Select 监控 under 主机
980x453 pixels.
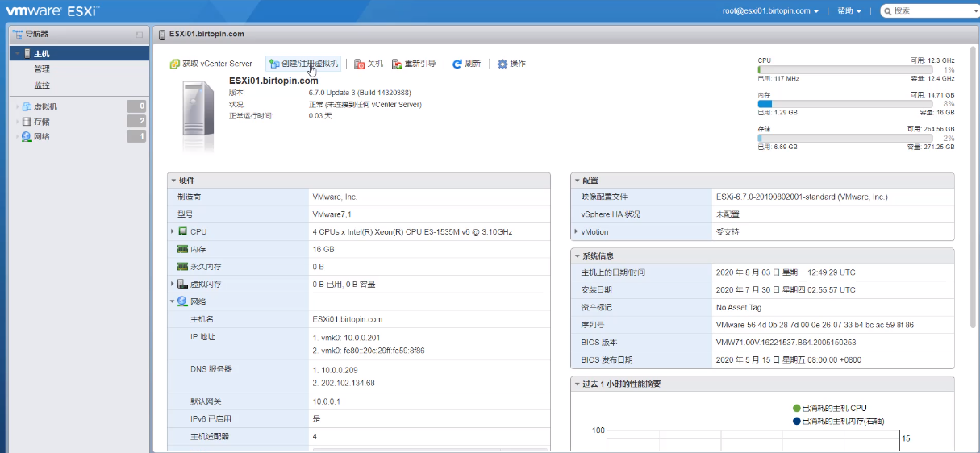(42, 85)
